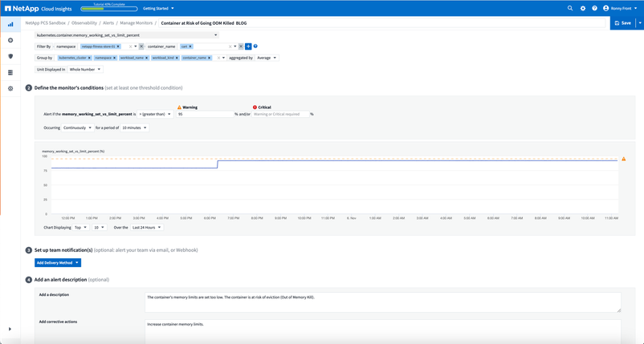Click the Critical threshold input field

(x=280, y=114)
